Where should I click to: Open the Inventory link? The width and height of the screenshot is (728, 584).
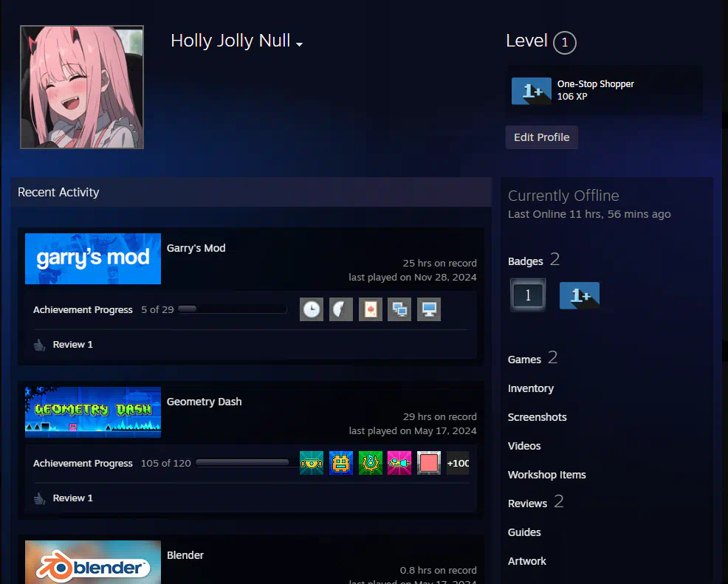click(531, 388)
